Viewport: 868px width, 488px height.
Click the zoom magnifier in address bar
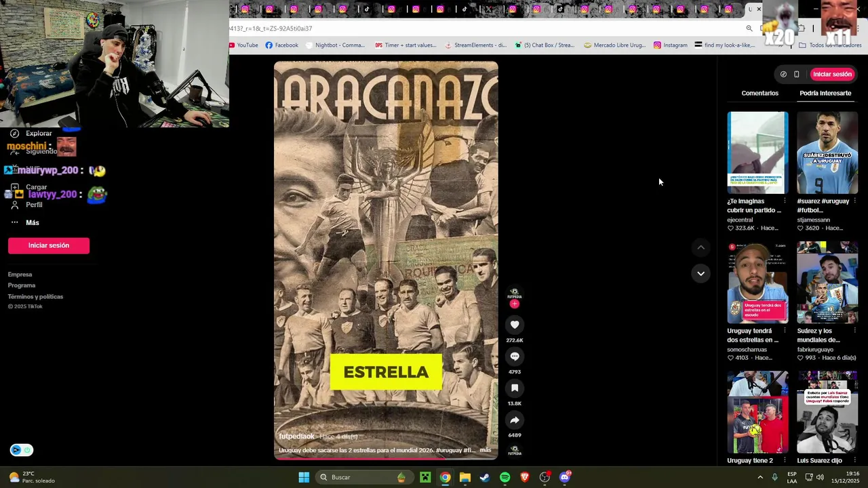pos(749,28)
